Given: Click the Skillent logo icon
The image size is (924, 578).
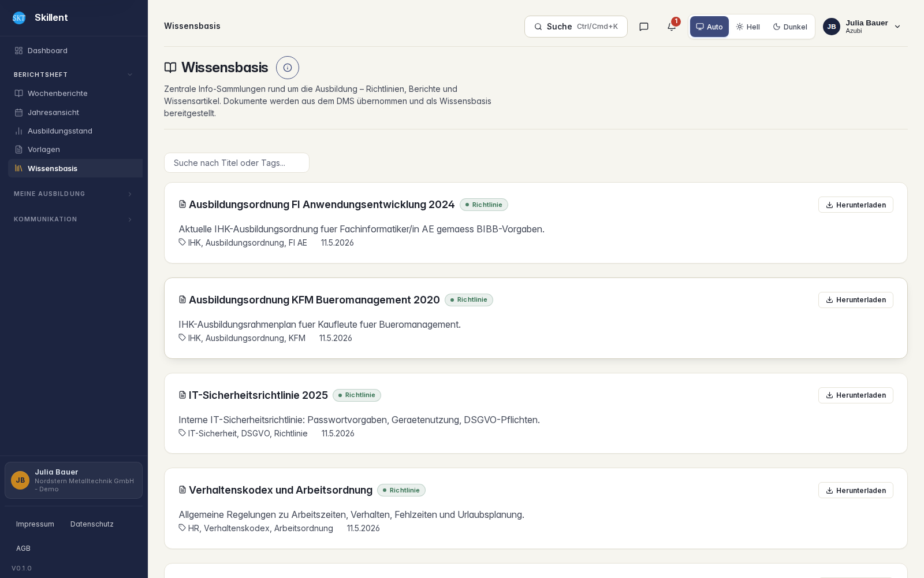Looking at the screenshot, I should pyautogui.click(x=19, y=18).
